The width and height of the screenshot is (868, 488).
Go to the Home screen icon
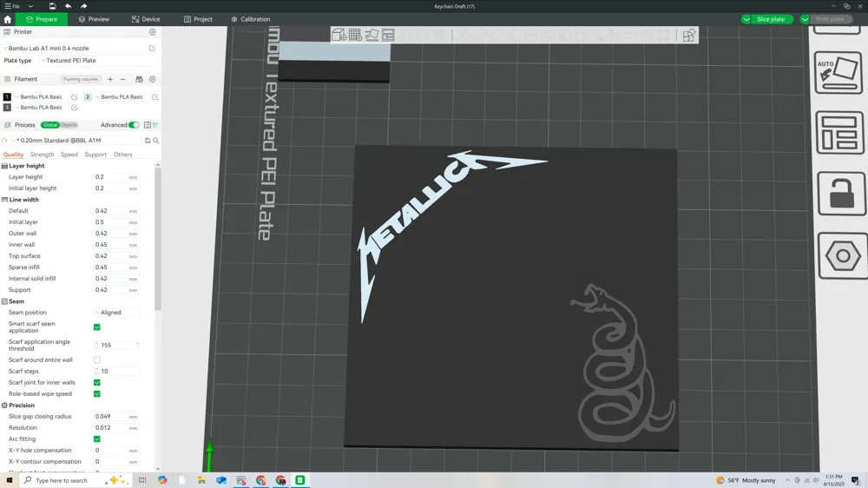pos(8,19)
